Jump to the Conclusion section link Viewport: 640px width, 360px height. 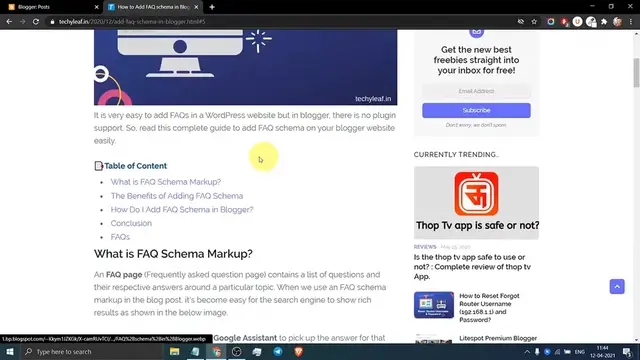[x=131, y=223]
